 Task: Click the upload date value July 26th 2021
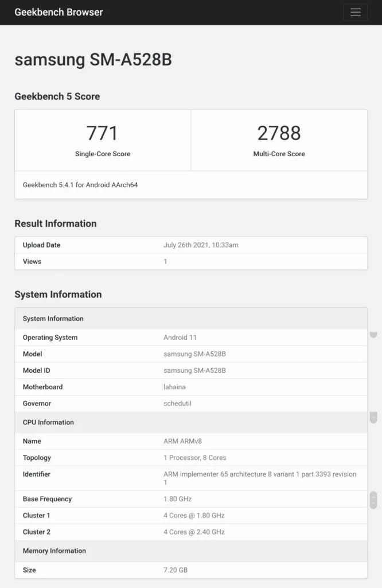tap(201, 245)
